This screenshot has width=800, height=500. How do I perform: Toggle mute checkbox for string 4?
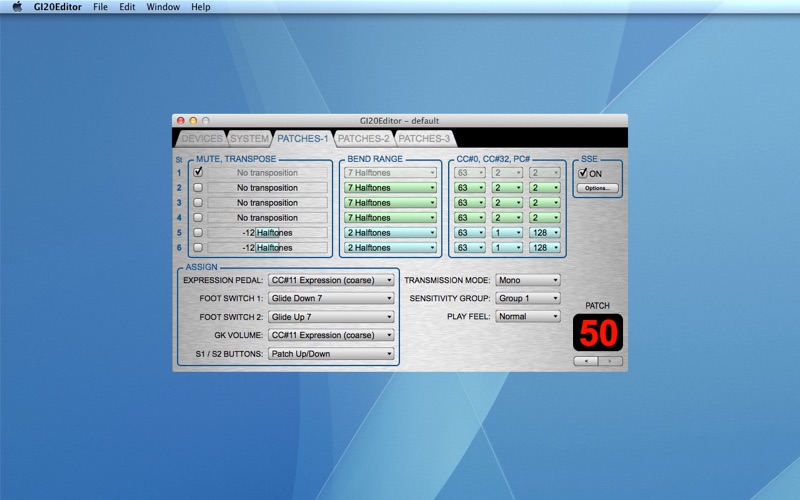tap(198, 217)
